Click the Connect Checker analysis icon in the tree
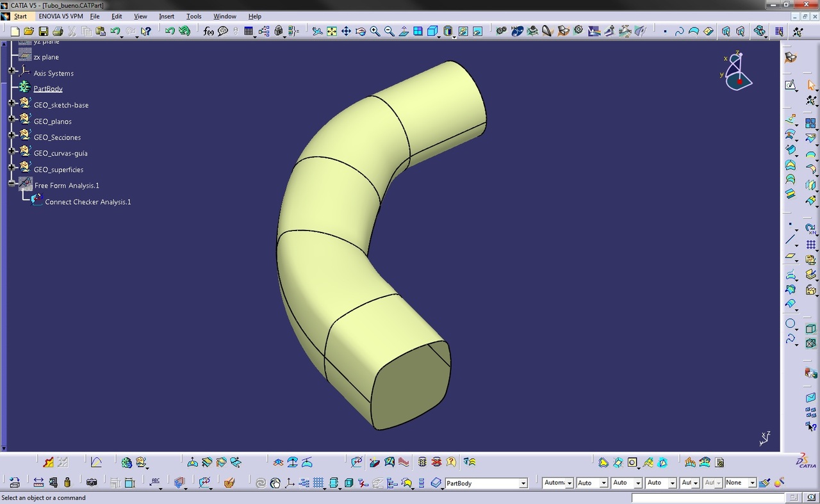Viewport: 820px width, 504px height. point(37,200)
